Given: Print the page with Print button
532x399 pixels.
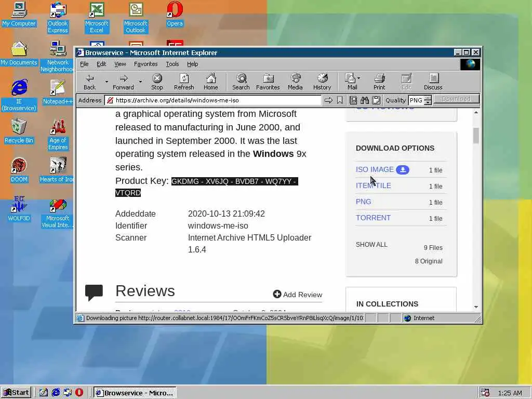Looking at the screenshot, I should 379,82.
